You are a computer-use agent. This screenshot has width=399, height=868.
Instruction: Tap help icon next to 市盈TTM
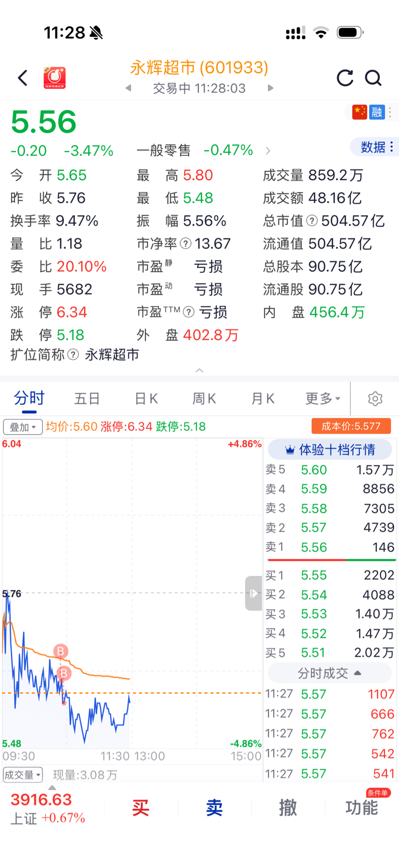pyautogui.click(x=189, y=312)
